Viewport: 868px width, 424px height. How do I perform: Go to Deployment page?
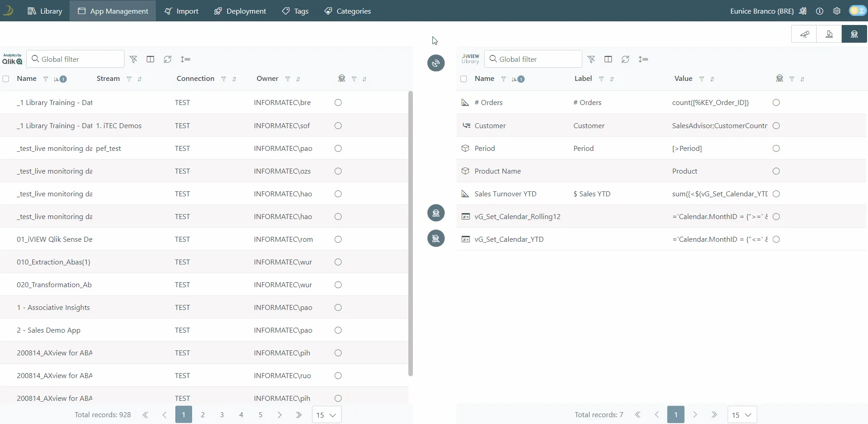coord(240,11)
